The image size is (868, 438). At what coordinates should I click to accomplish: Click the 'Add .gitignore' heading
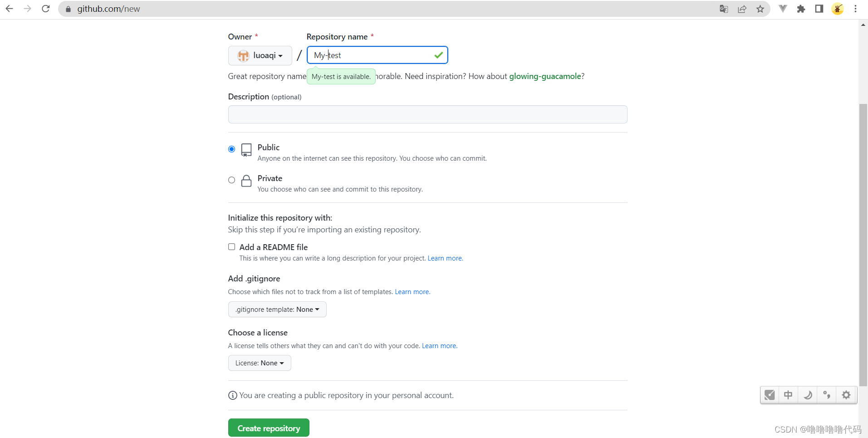(254, 279)
